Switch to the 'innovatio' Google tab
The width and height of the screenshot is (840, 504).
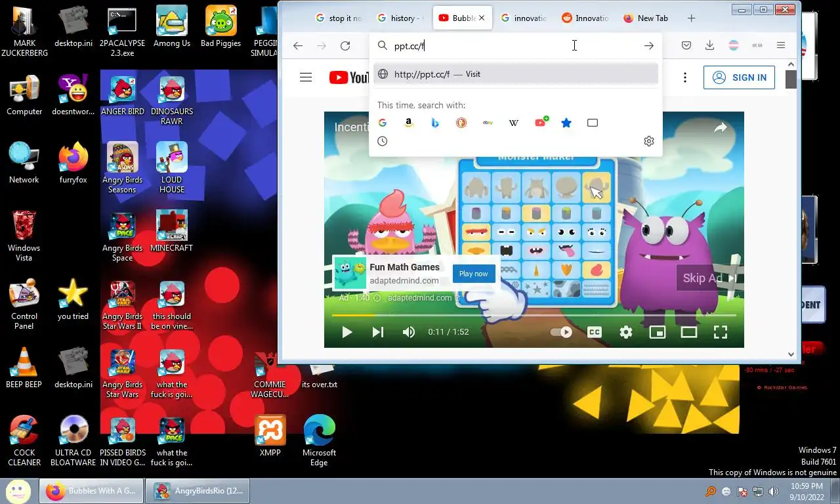pos(524,18)
